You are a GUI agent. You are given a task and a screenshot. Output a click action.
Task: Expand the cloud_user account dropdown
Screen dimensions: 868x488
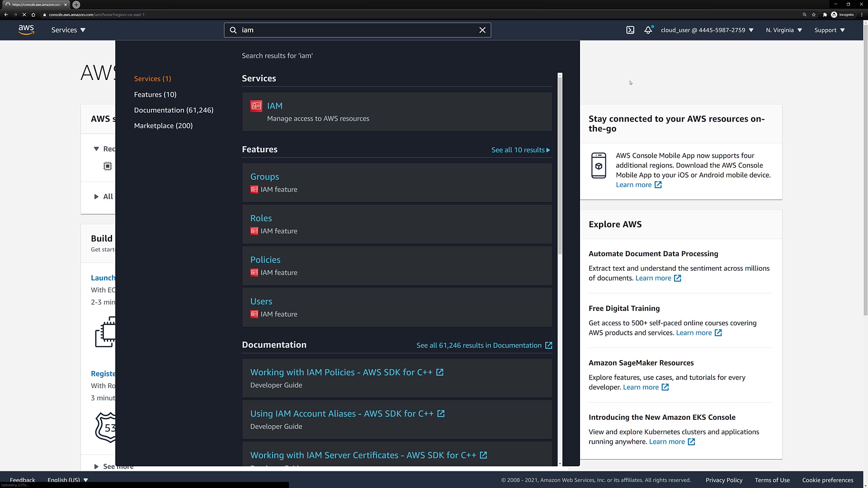(707, 30)
